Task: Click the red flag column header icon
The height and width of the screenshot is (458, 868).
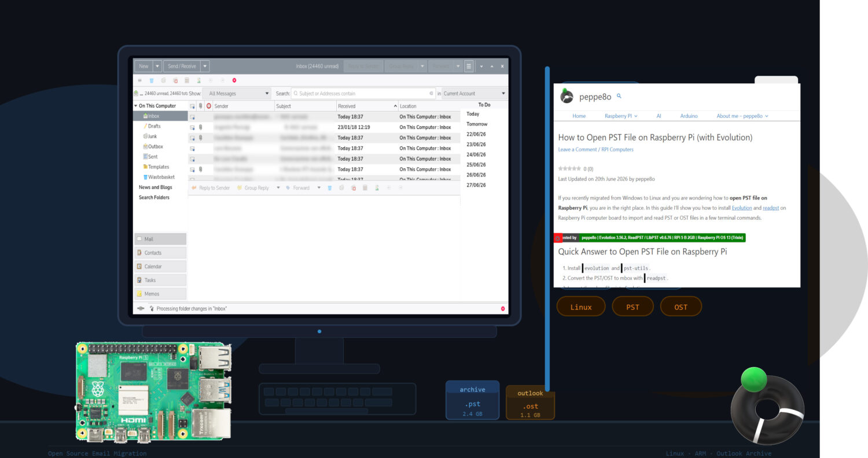Action: [x=209, y=106]
